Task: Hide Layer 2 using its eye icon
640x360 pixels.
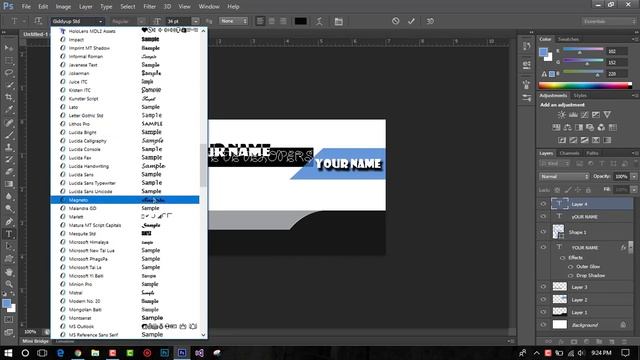Action: pos(543,299)
